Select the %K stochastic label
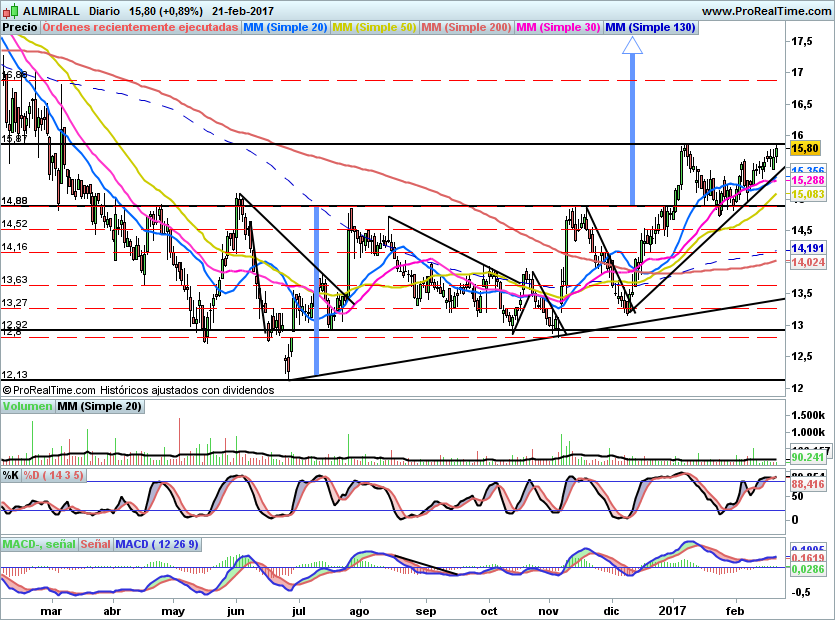The width and height of the screenshot is (835, 620). click(x=11, y=475)
